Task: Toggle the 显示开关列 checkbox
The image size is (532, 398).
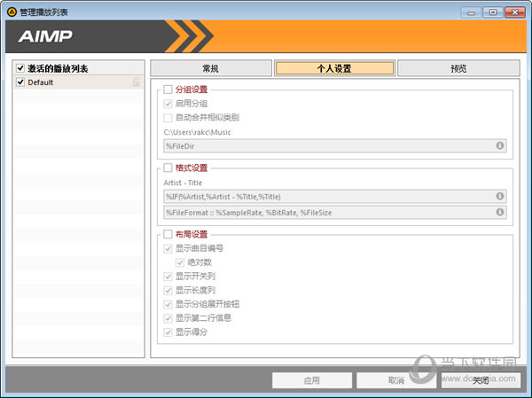Action: (x=168, y=277)
